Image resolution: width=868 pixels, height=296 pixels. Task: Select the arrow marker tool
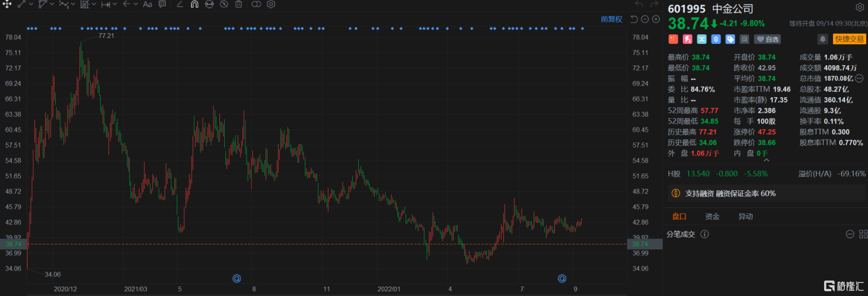[x=126, y=4]
